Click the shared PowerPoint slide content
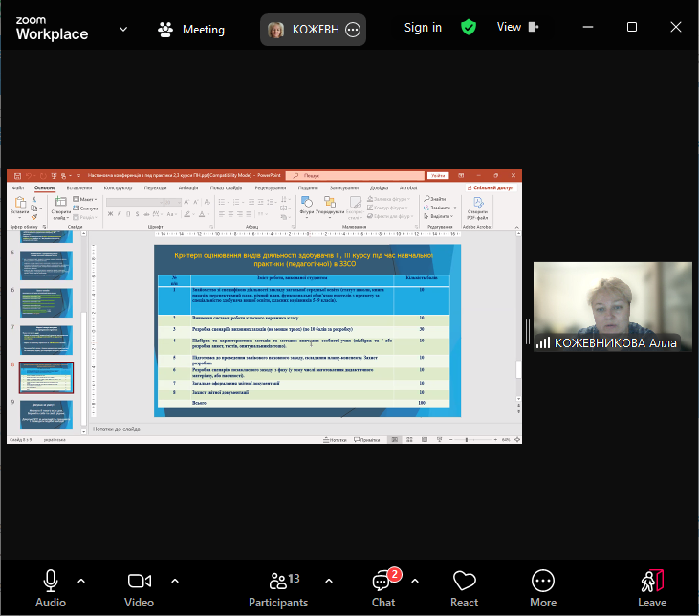The image size is (699, 616). pos(306,331)
